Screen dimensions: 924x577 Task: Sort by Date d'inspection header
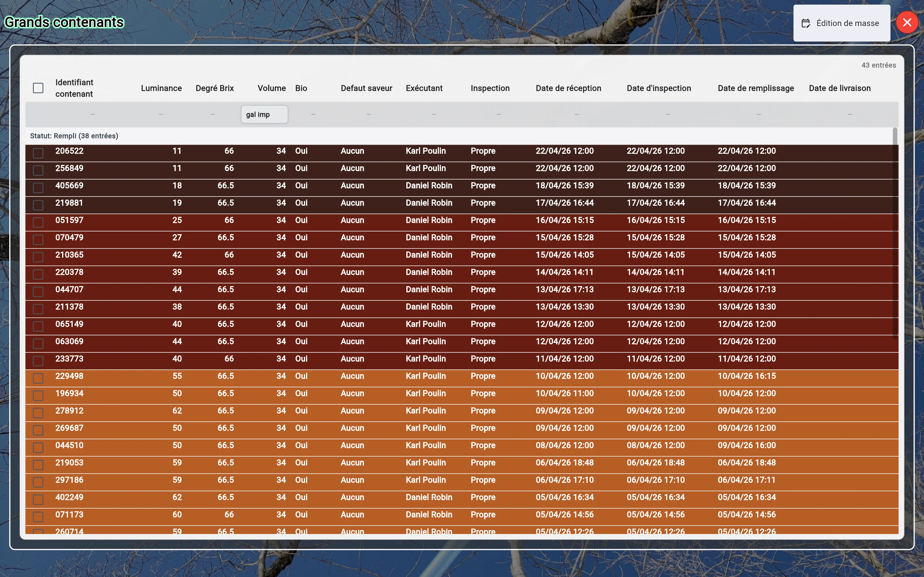[659, 88]
